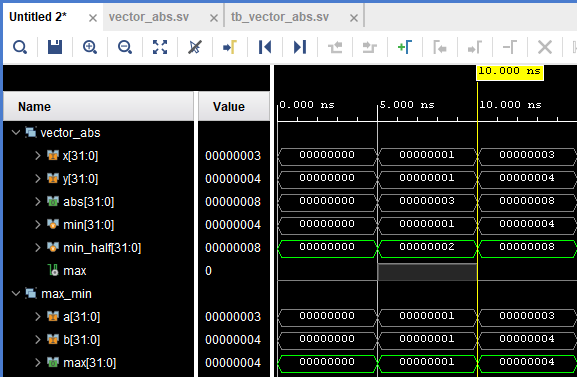This screenshot has width=577, height=377.
Task: Click the Swap Cursors icon
Action: click(x=510, y=47)
